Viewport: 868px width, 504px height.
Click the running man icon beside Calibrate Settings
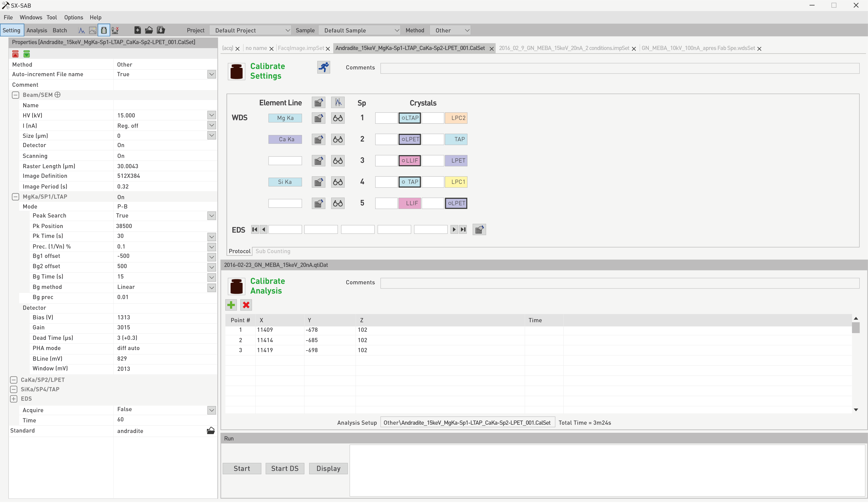324,67
